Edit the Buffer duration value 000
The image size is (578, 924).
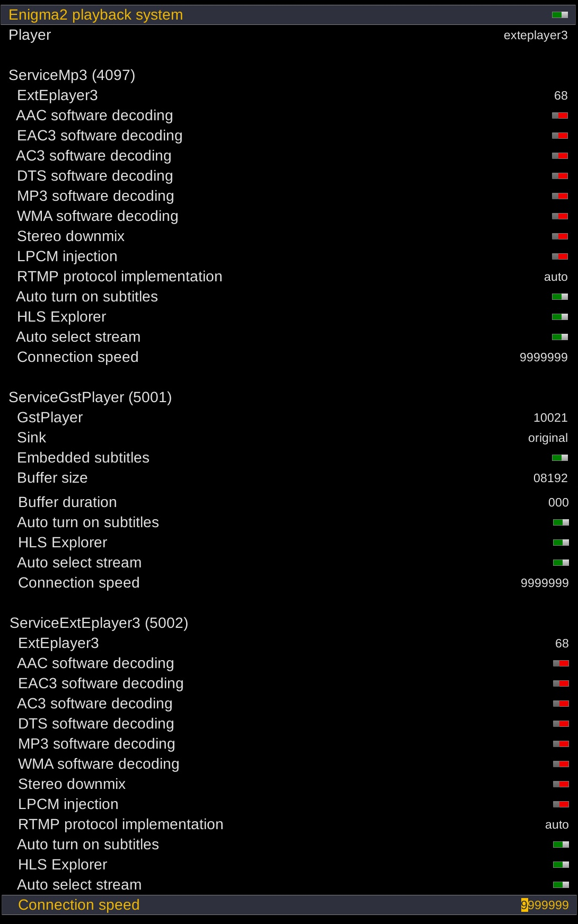558,503
